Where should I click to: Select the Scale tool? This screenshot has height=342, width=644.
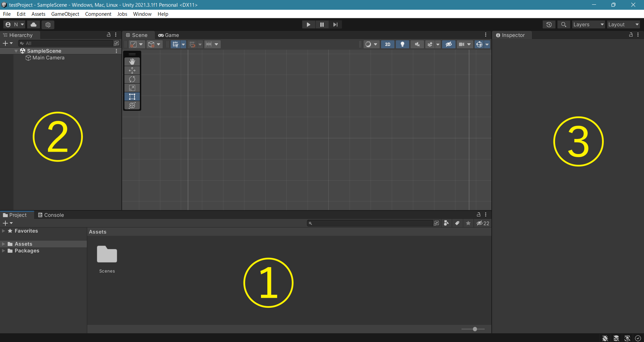pos(132,88)
